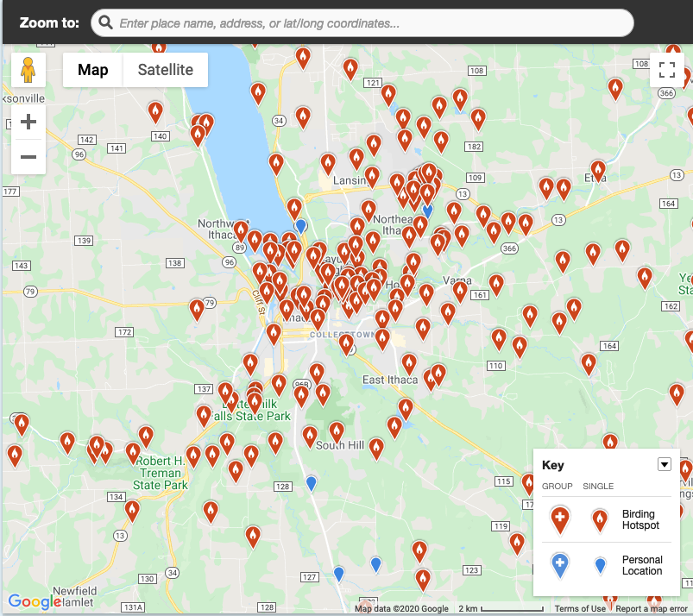This screenshot has height=616, width=693.
Task: Click Report a map error link
Action: click(651, 608)
